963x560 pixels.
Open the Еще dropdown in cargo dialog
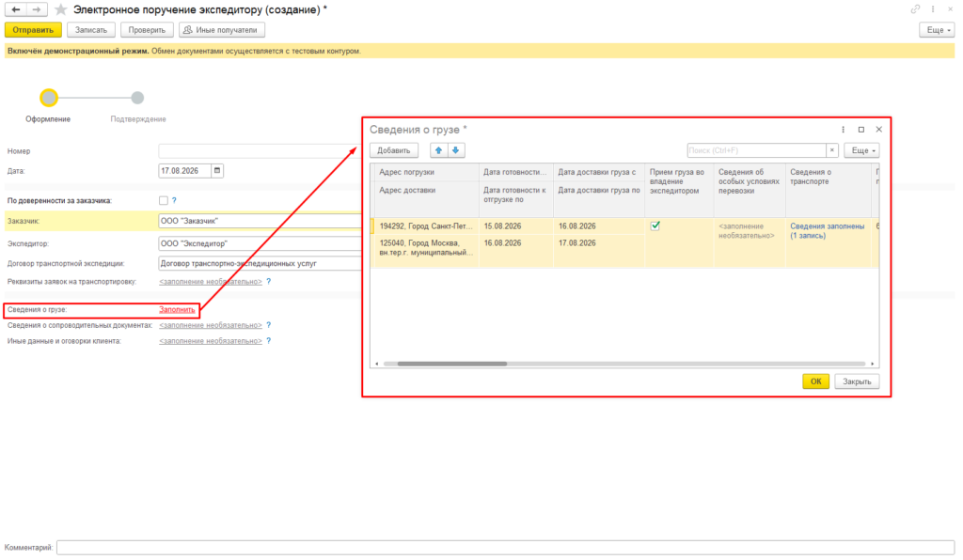tap(861, 150)
